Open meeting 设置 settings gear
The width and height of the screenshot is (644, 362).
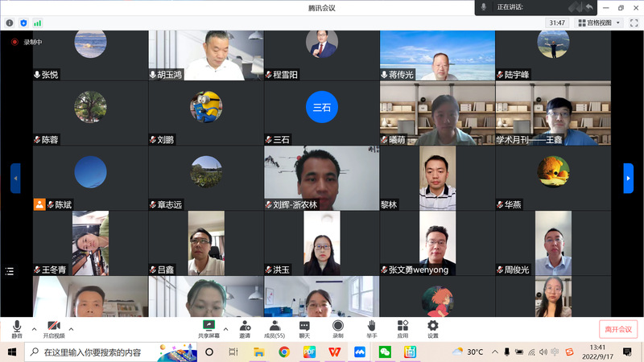tap(433, 329)
